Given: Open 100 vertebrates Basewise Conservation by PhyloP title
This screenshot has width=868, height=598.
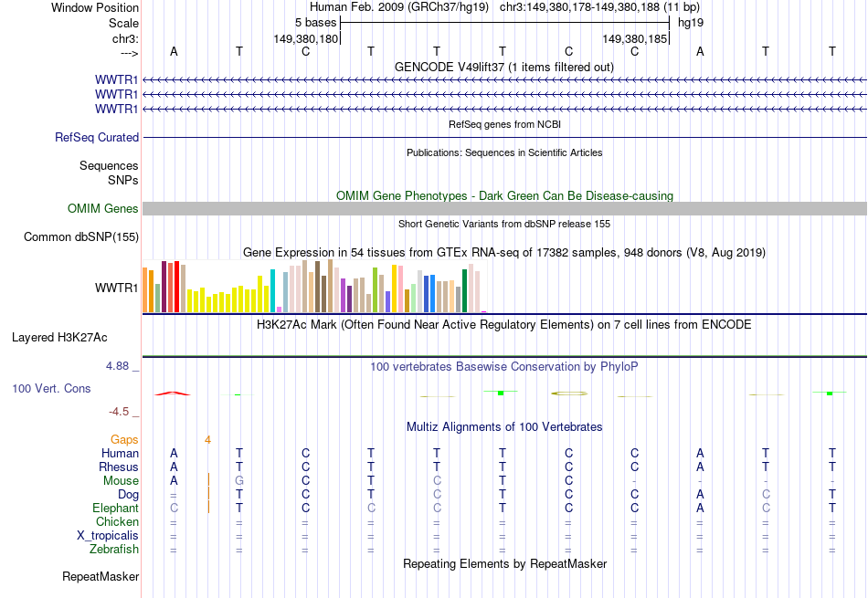Looking at the screenshot, I should [503, 367].
